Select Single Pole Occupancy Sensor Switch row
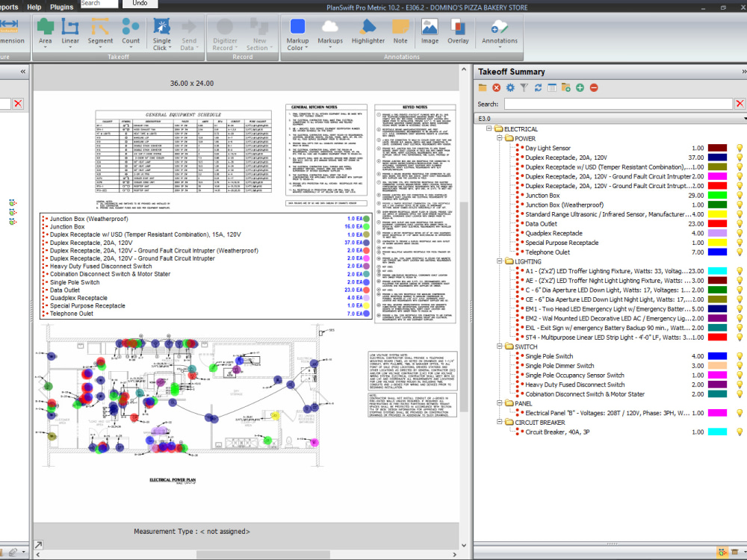 (x=574, y=376)
